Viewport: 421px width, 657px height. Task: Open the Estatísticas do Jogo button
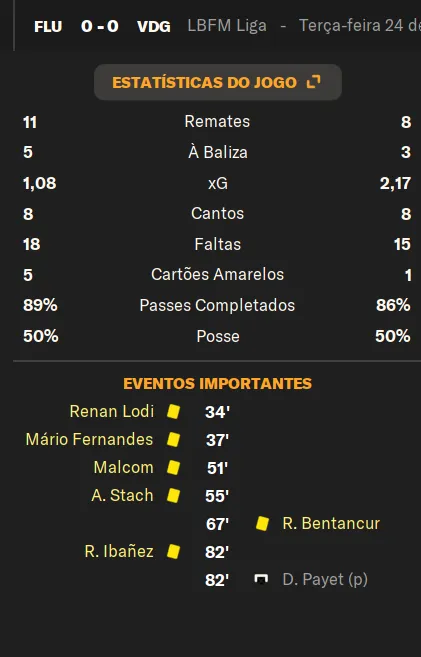pos(218,82)
